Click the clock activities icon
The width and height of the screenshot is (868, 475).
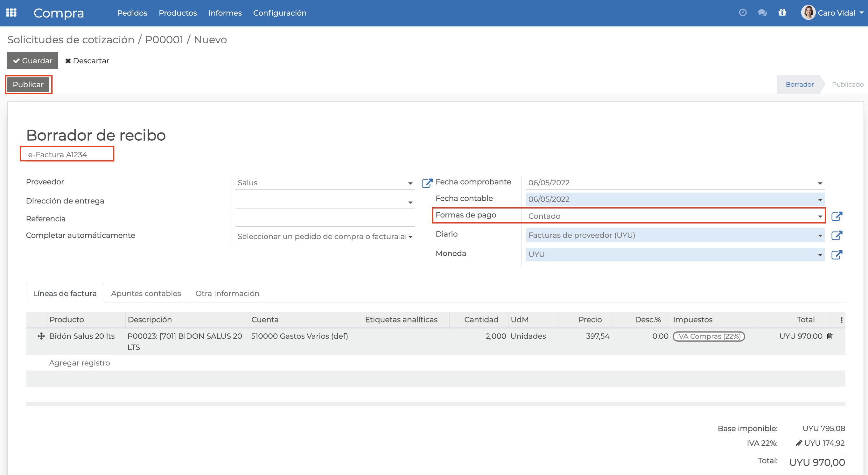pos(743,13)
